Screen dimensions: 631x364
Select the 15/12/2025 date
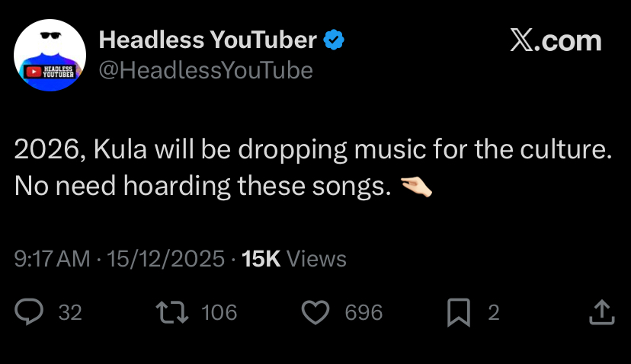point(165,259)
